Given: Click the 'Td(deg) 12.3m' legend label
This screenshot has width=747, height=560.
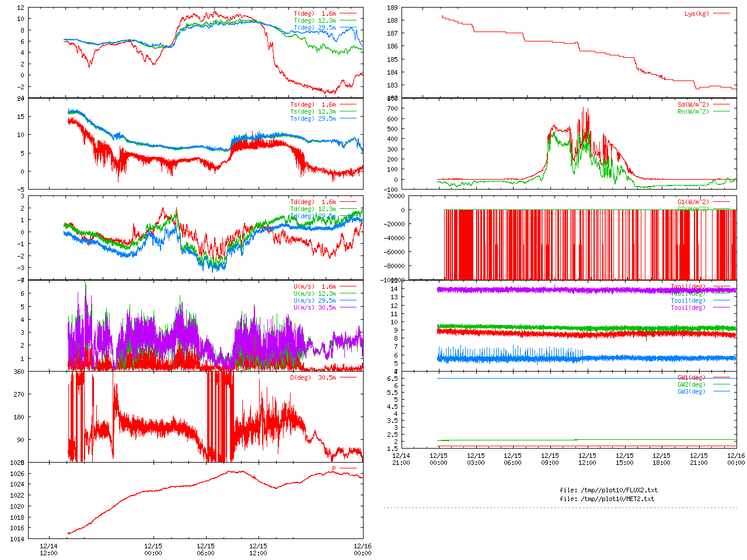Looking at the screenshot, I should pyautogui.click(x=313, y=209).
